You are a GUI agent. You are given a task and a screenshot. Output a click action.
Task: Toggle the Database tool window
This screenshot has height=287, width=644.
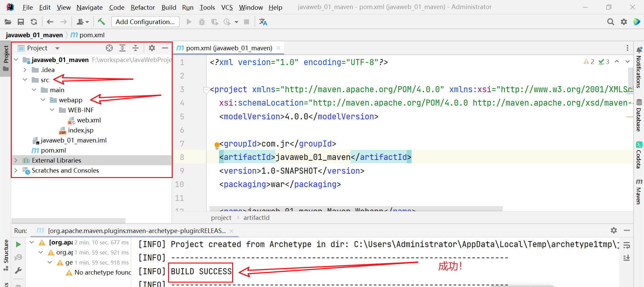tap(639, 115)
